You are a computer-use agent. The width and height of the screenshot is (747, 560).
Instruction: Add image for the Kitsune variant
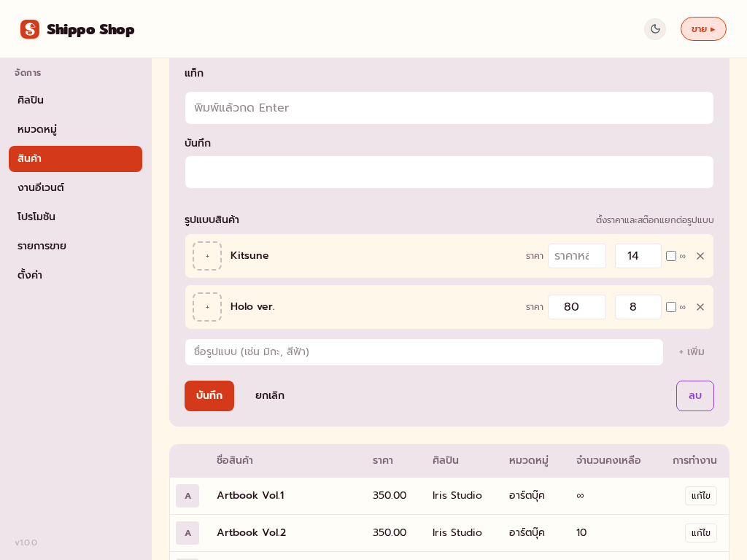pos(207,256)
